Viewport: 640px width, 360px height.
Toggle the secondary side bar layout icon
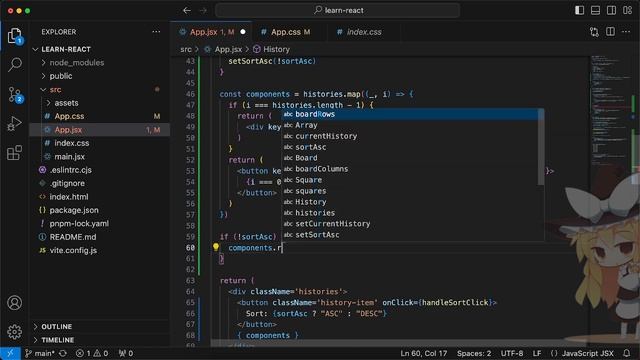[611, 11]
